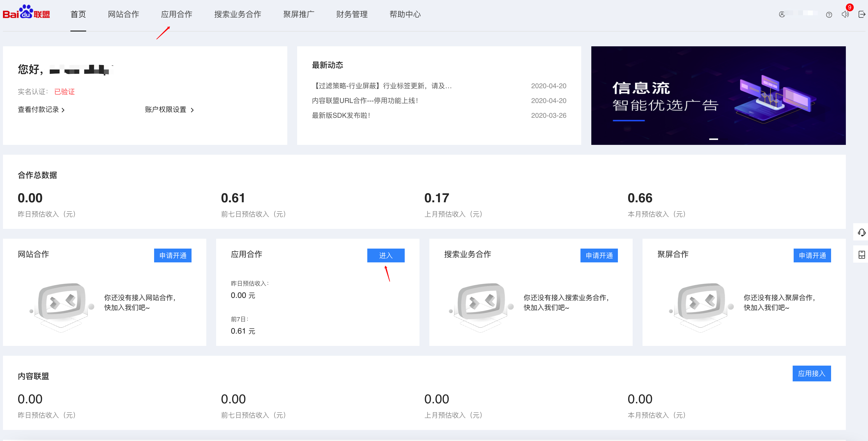
Task: Click the chevron next to 账户权限设置
Action: [x=192, y=110]
